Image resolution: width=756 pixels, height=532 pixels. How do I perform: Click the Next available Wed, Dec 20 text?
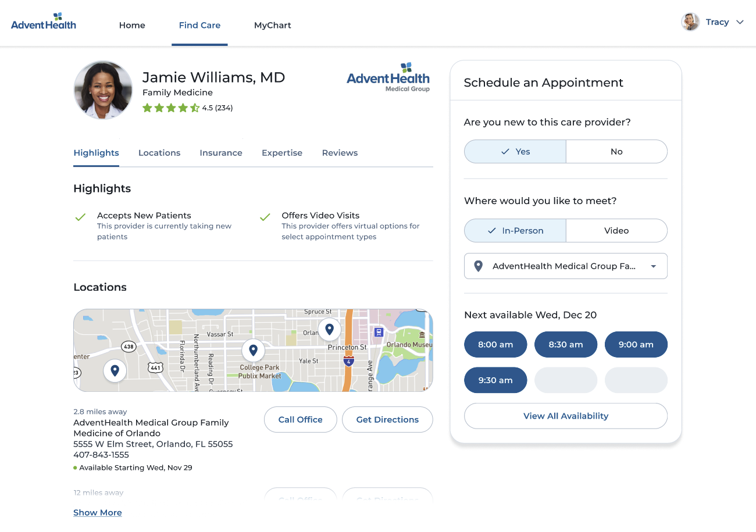(x=530, y=315)
